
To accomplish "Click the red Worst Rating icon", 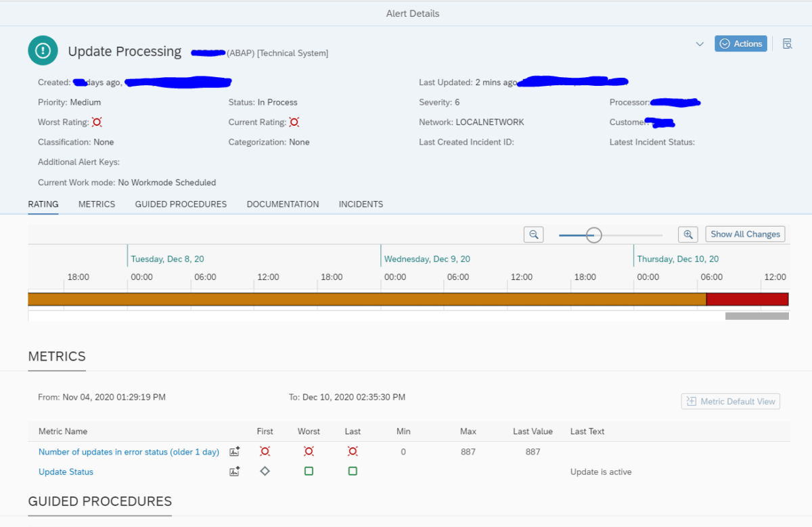I will [x=95, y=122].
